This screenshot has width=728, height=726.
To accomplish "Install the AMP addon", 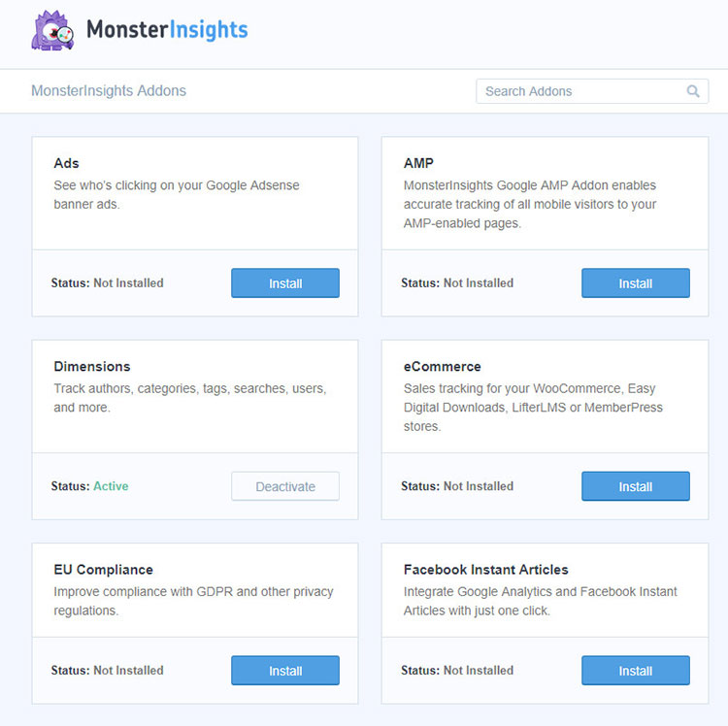I will click(636, 283).
